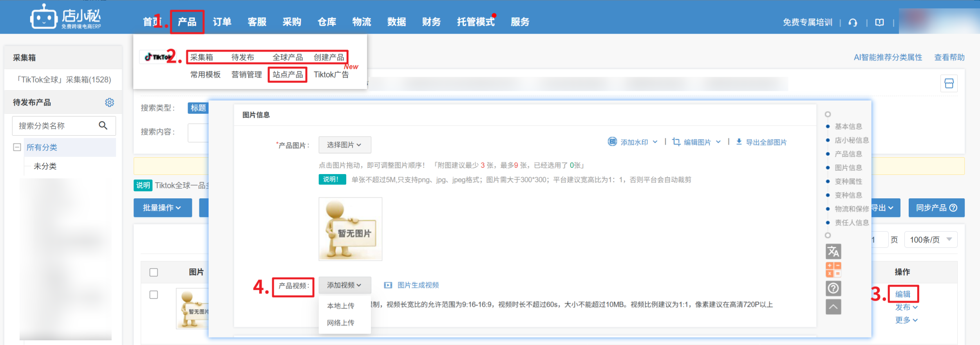This screenshot has height=345, width=980.
Task: Select 待发布 in the product submenu
Action: [x=243, y=57]
